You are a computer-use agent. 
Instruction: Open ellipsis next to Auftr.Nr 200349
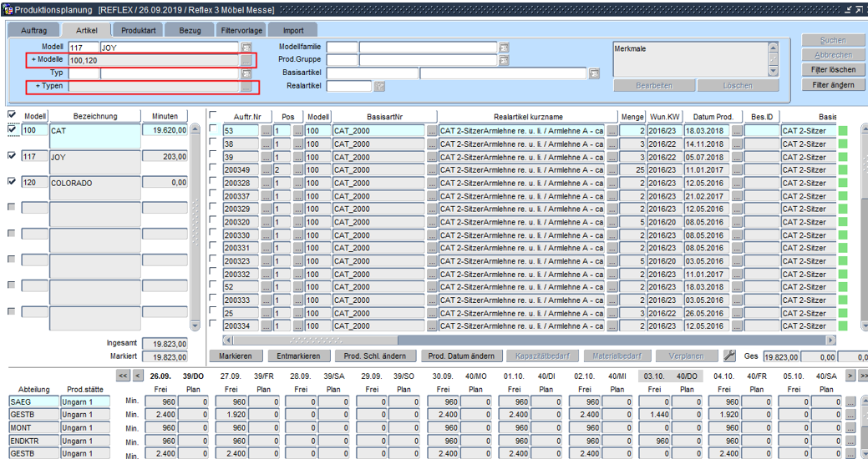click(266, 170)
